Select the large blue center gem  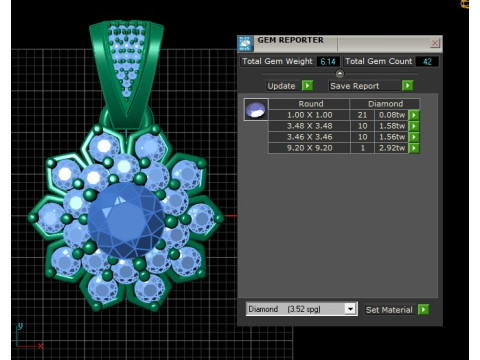(126, 220)
